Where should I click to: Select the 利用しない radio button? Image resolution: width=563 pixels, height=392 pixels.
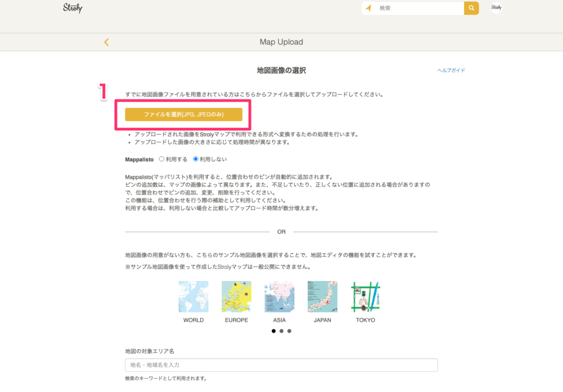(x=196, y=159)
